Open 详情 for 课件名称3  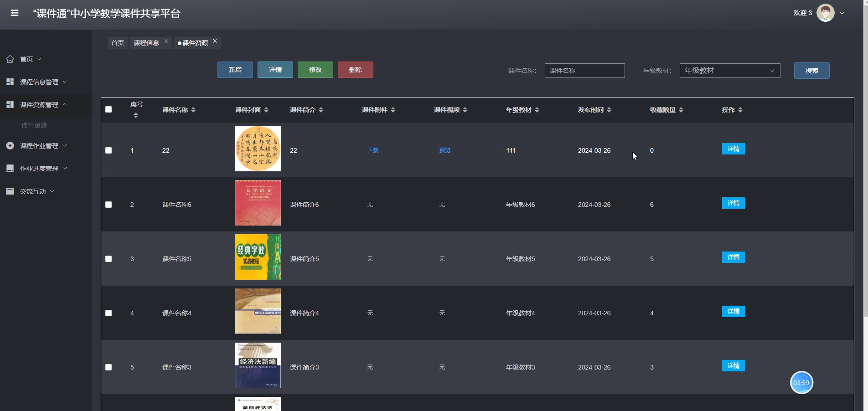(x=734, y=366)
